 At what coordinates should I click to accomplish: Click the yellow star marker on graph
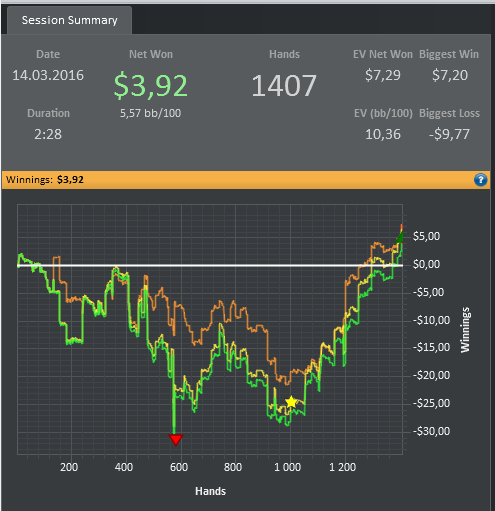click(x=291, y=402)
